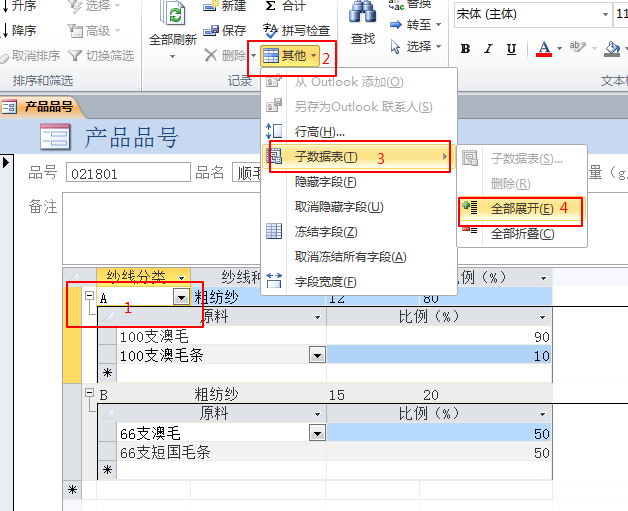
Task: Click the 新建 record button
Action: 225,6
